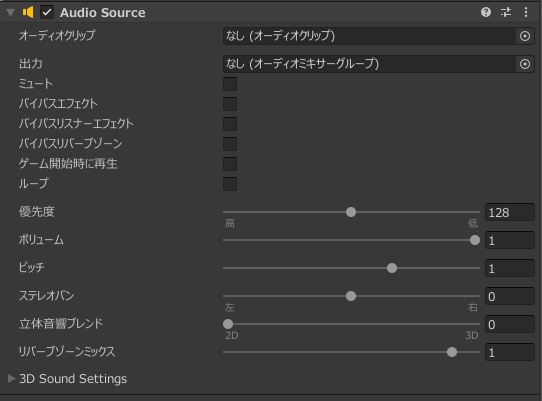
Task: Open the component presets slider icon
Action: [506, 12]
